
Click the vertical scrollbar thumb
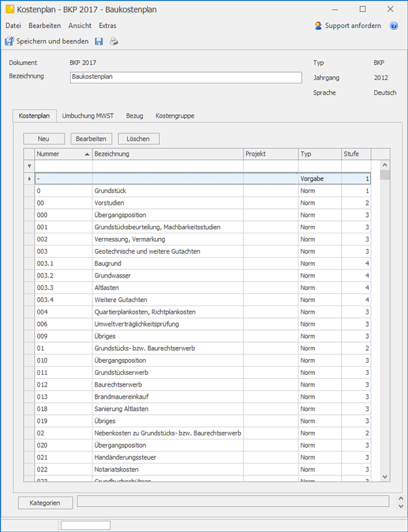tap(385, 175)
